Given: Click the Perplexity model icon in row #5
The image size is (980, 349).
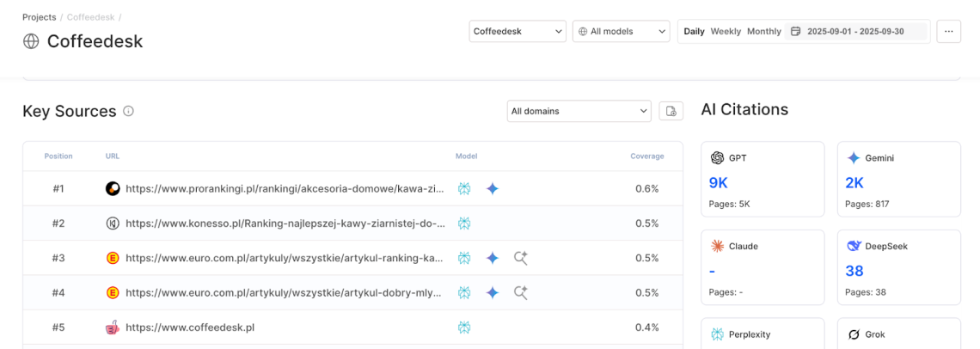Looking at the screenshot, I should 463,328.
